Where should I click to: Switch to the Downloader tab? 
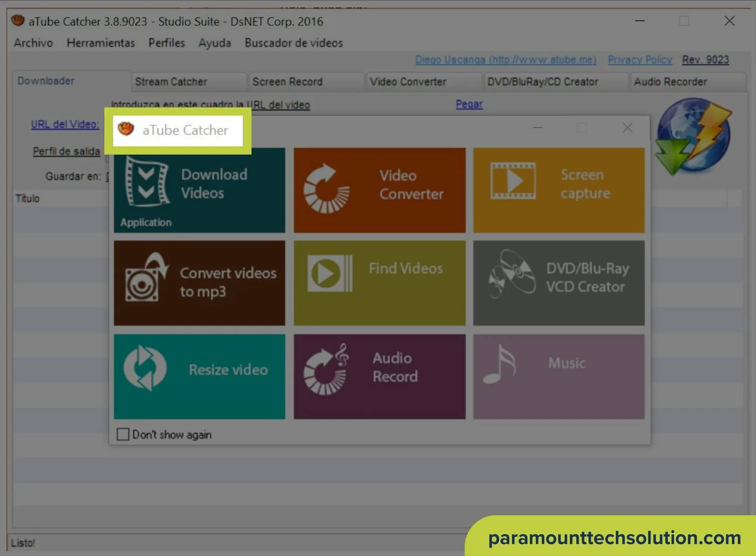[x=72, y=81]
